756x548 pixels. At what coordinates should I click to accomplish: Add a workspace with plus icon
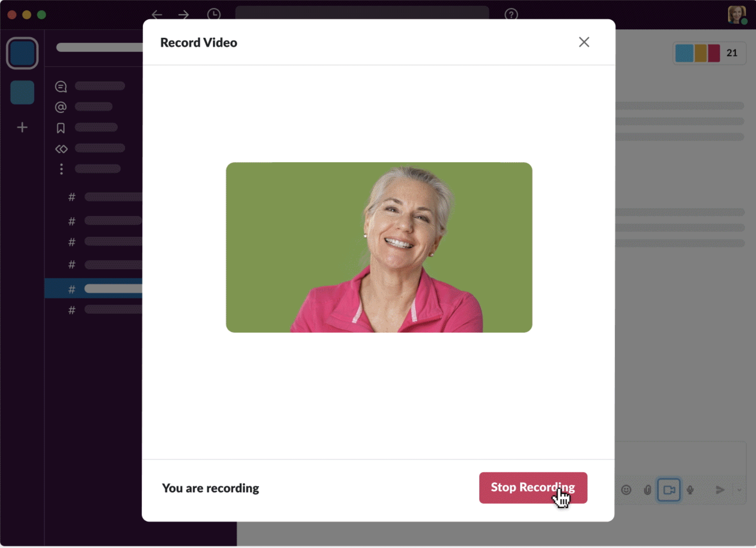click(22, 128)
